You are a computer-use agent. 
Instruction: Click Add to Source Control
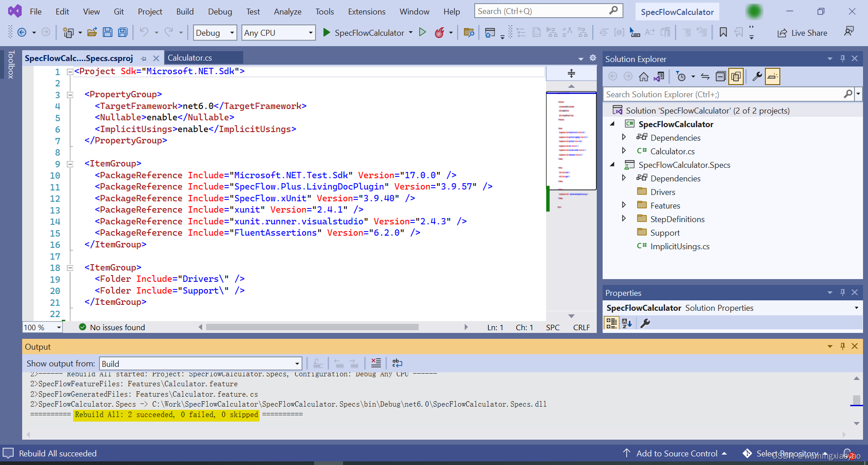click(676, 453)
